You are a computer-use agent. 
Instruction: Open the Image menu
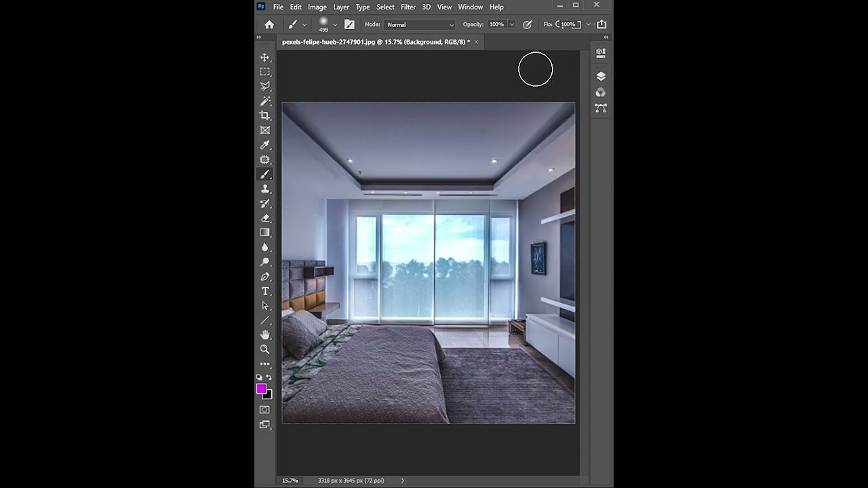pos(317,7)
